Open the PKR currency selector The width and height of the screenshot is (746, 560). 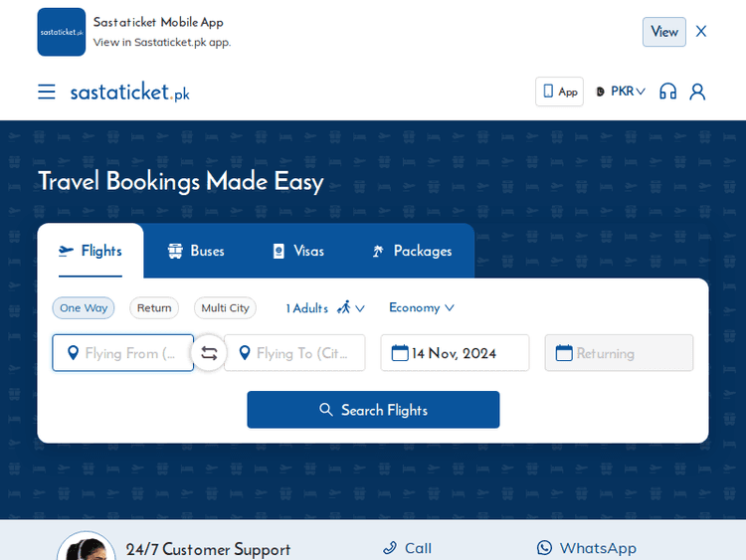pos(622,92)
